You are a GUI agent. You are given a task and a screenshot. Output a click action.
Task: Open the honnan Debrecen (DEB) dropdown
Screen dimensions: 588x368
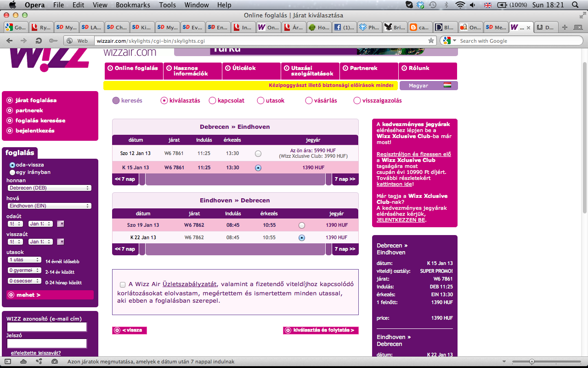pos(50,188)
